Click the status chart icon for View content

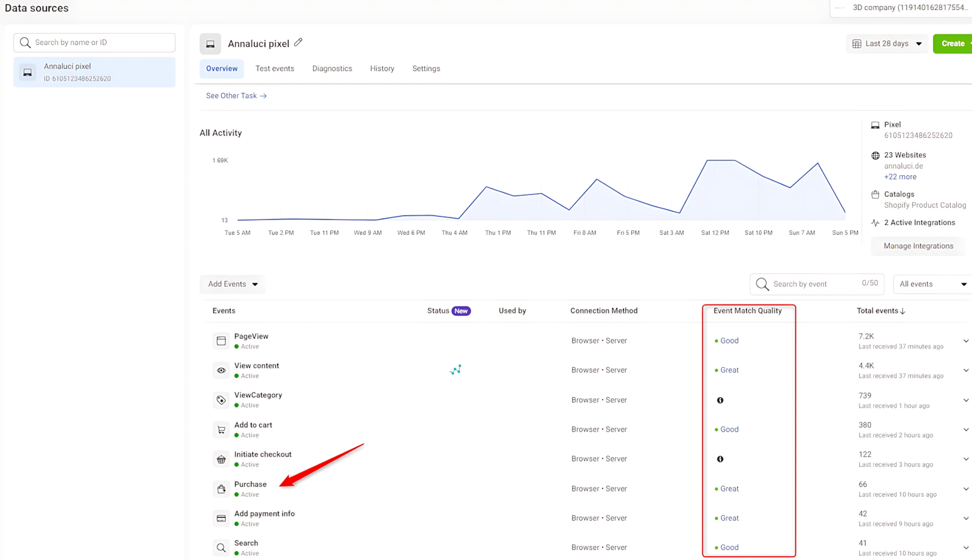[456, 370]
